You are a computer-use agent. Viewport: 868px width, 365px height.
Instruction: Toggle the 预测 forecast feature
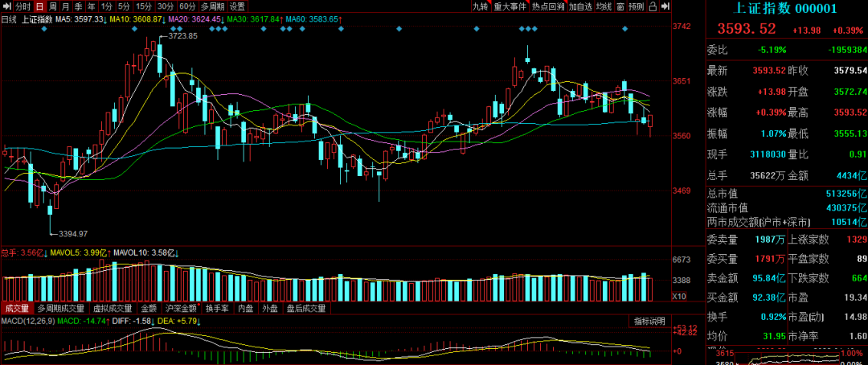coord(637,6)
